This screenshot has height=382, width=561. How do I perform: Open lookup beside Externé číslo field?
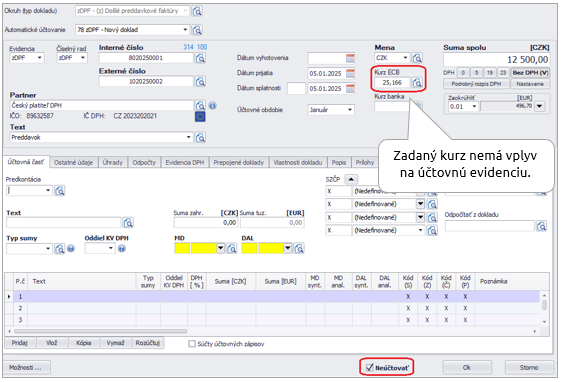click(200, 82)
